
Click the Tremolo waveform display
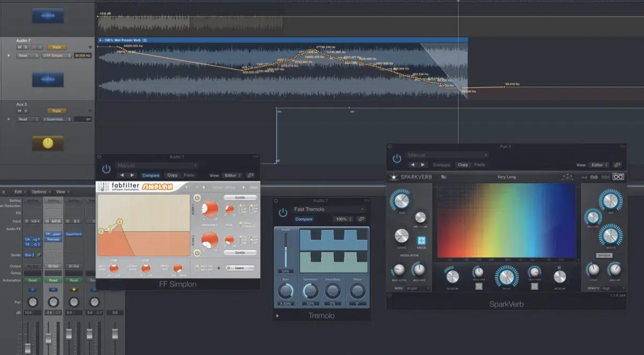click(x=334, y=251)
